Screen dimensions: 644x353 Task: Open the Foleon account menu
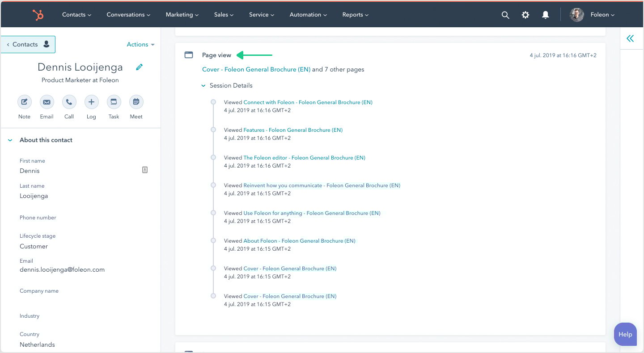point(602,15)
